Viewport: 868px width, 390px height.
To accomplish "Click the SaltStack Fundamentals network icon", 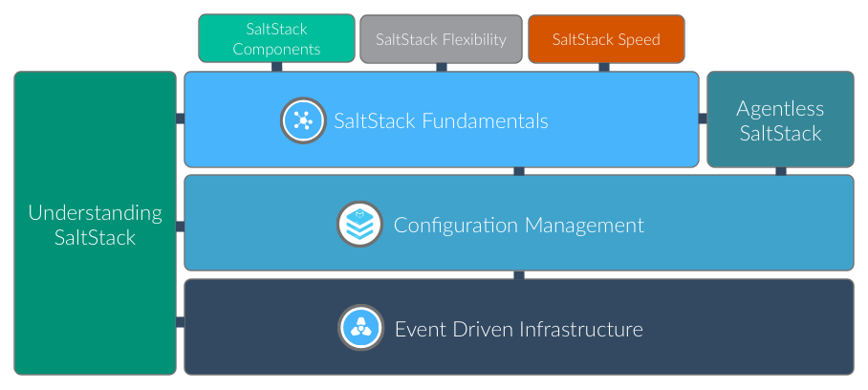I will [303, 120].
